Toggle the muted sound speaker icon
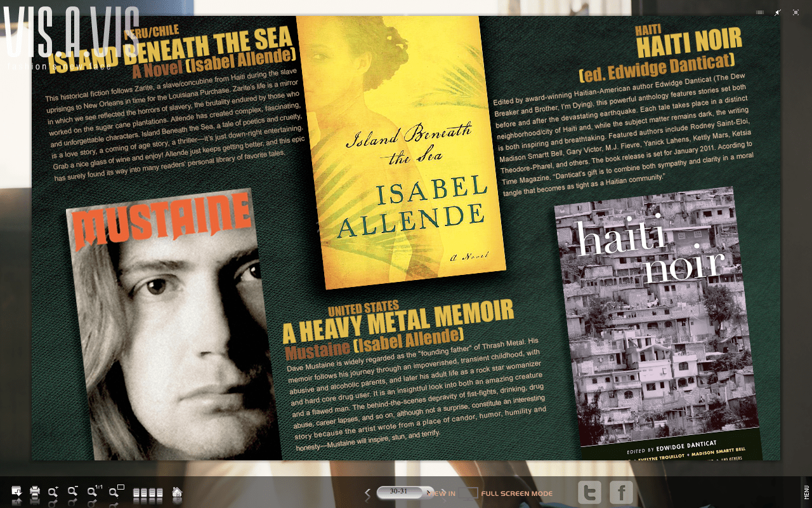This screenshot has height=508, width=812. click(778, 12)
